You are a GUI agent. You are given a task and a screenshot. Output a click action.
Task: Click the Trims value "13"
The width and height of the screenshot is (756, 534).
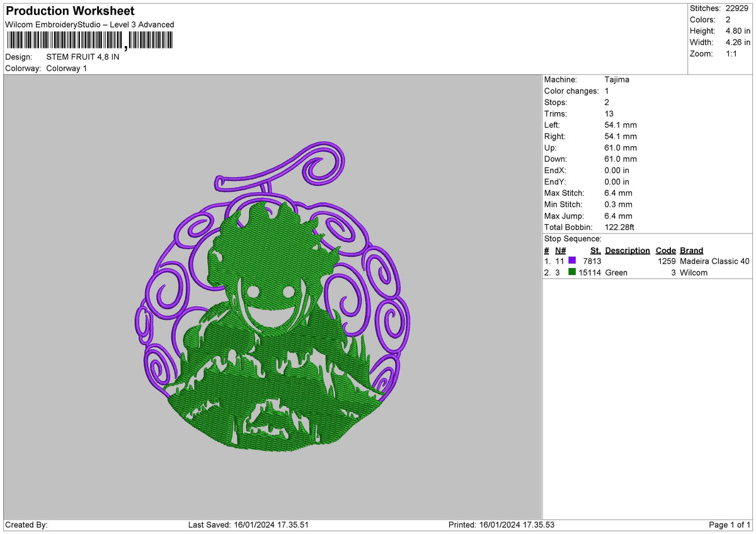pos(609,113)
